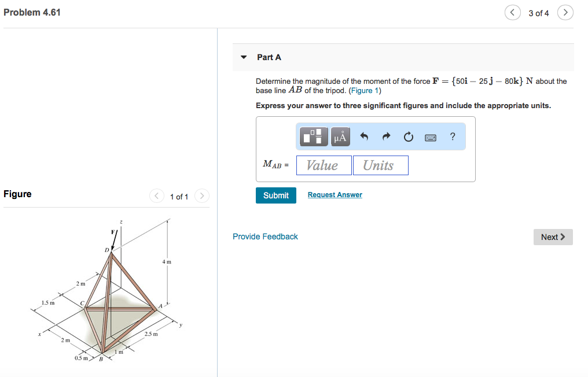Click the Units input field
Viewport: 588px width, 377px height.
(380, 165)
